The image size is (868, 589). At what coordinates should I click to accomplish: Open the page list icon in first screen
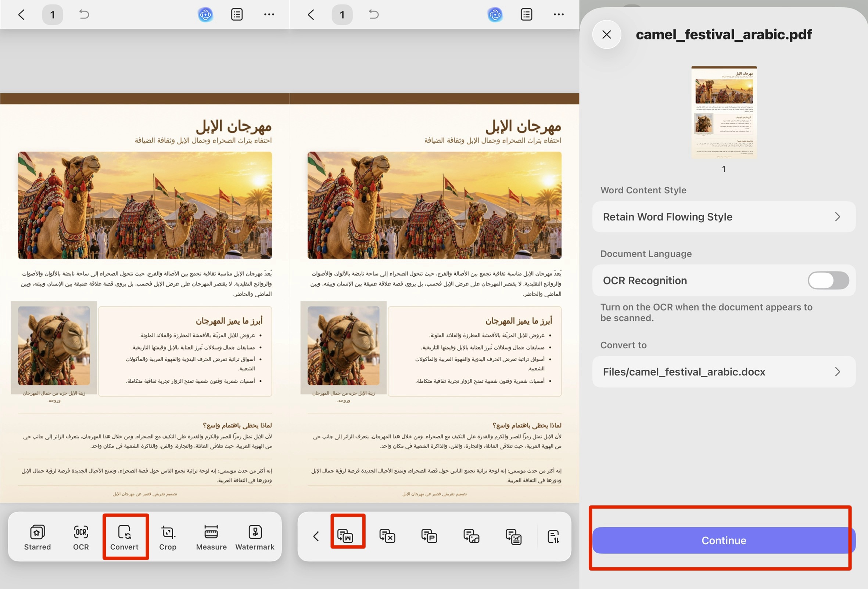pos(237,15)
